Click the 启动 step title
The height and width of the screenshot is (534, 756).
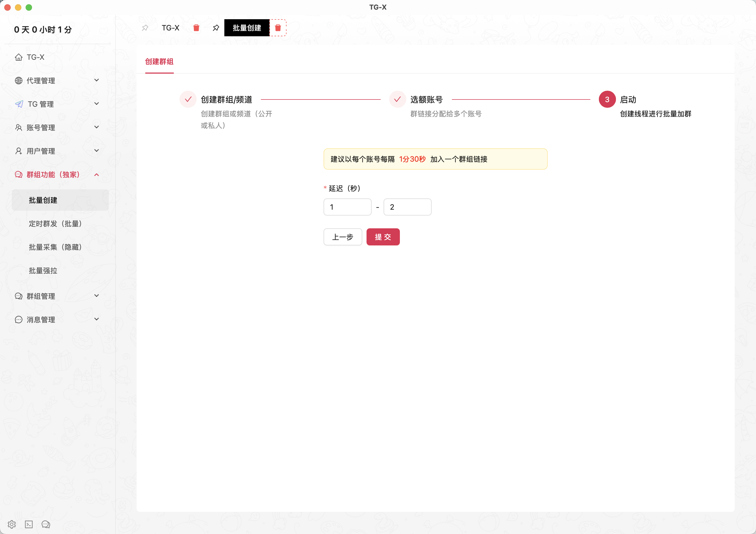coord(628,99)
